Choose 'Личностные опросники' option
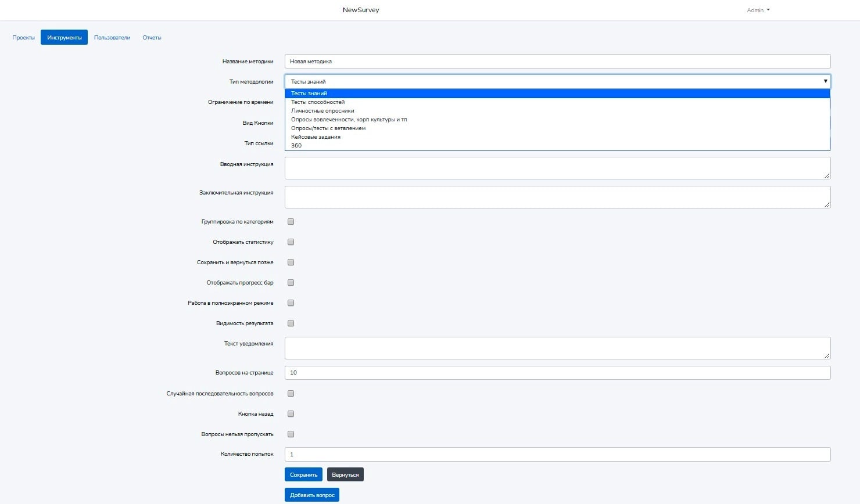 [x=322, y=111]
